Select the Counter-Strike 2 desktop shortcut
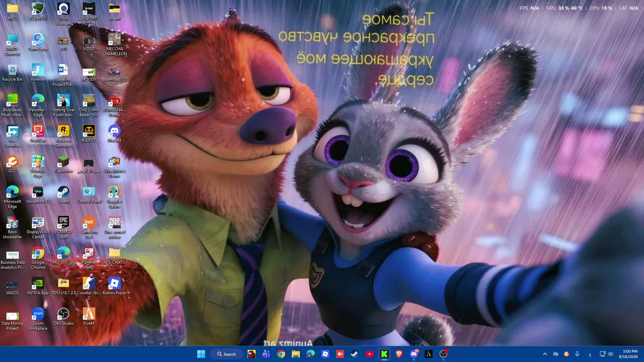The image size is (644, 362). click(x=89, y=289)
